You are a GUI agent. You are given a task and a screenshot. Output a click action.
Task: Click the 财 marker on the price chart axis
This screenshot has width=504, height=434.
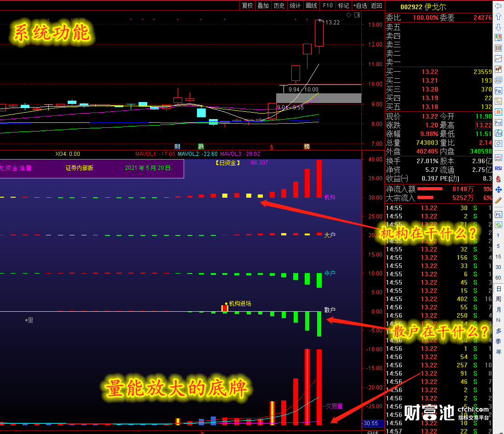pyautogui.click(x=177, y=146)
